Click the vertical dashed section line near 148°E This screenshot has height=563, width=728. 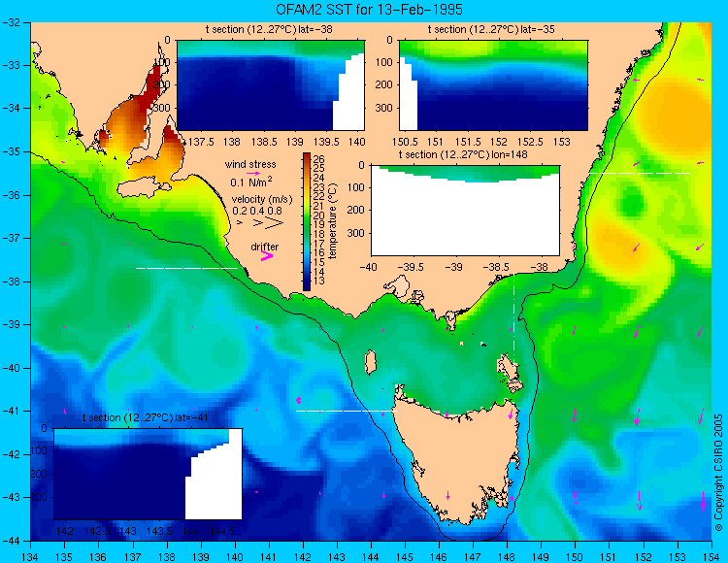pyautogui.click(x=513, y=322)
